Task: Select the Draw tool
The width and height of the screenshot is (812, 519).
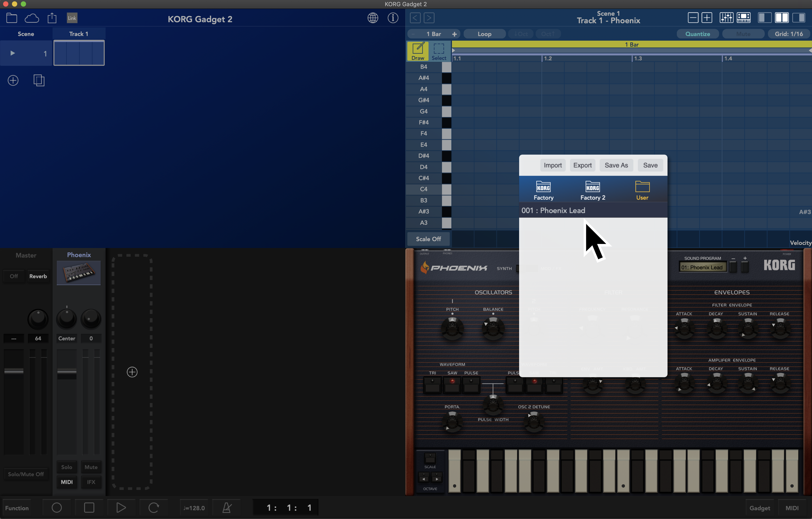Action: click(418, 51)
